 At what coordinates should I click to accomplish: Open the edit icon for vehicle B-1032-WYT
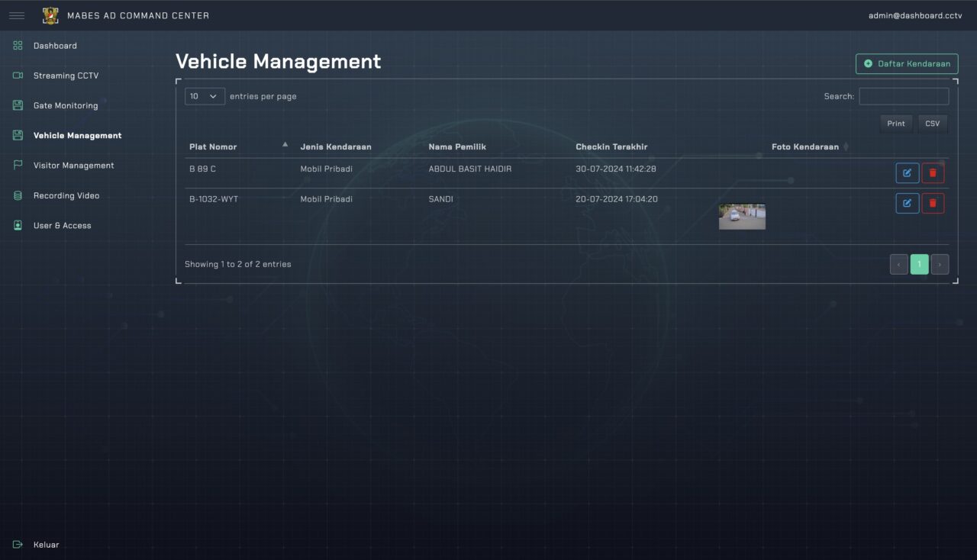[x=907, y=203]
